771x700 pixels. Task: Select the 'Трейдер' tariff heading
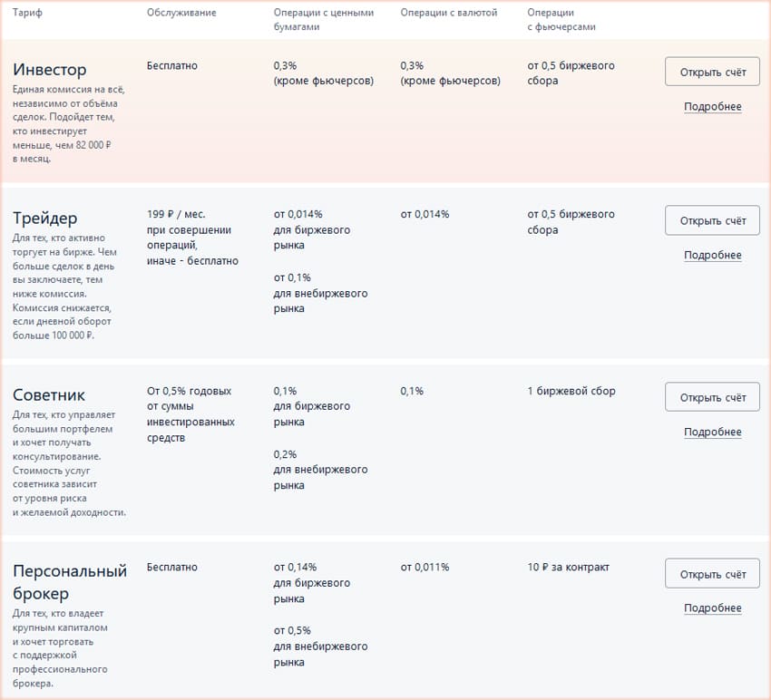45,219
